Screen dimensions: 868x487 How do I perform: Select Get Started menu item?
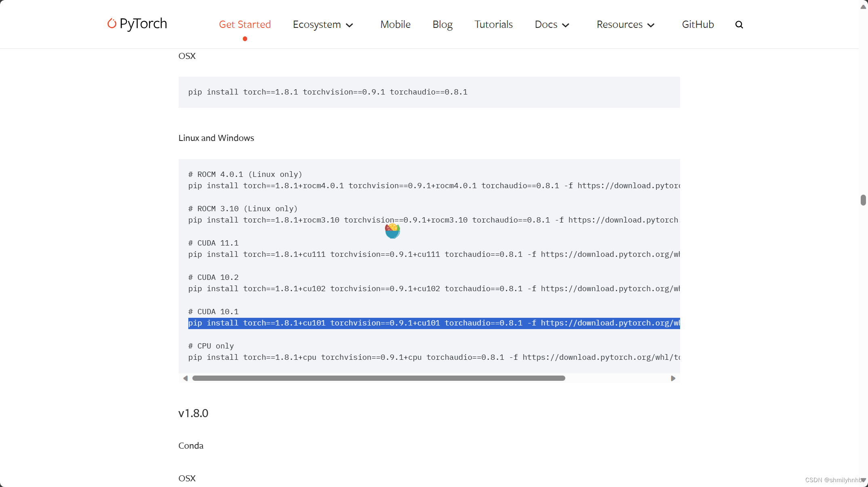pyautogui.click(x=244, y=24)
